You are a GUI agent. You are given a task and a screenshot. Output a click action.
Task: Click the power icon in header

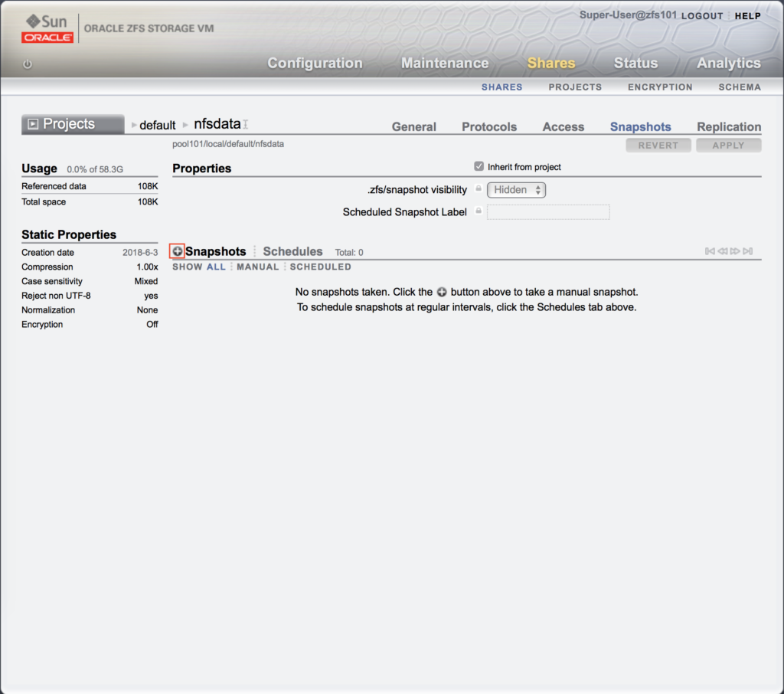tap(28, 64)
